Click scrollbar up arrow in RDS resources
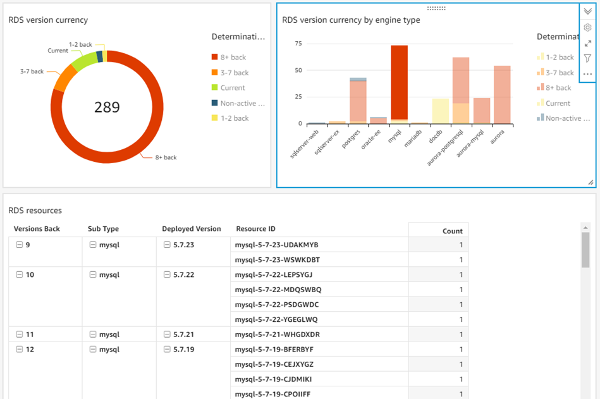 [x=585, y=228]
